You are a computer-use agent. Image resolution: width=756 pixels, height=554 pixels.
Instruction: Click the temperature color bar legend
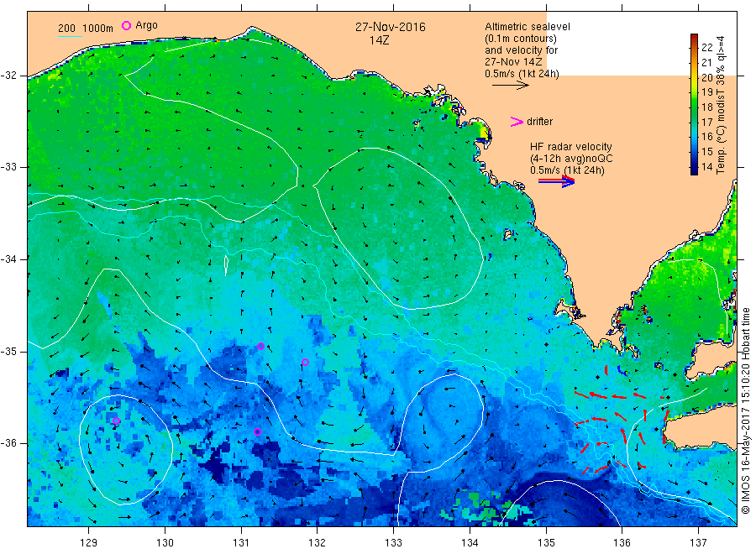pyautogui.click(x=695, y=104)
